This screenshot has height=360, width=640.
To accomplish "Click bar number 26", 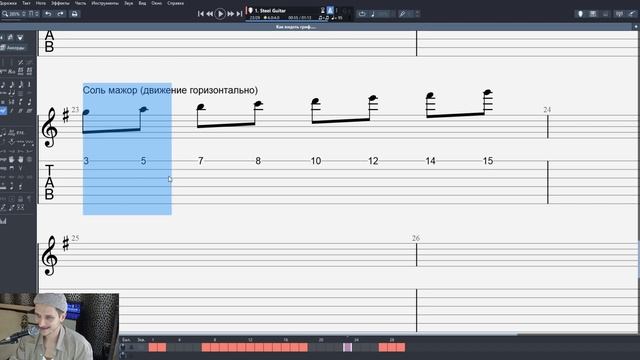I will pyautogui.click(x=416, y=238).
